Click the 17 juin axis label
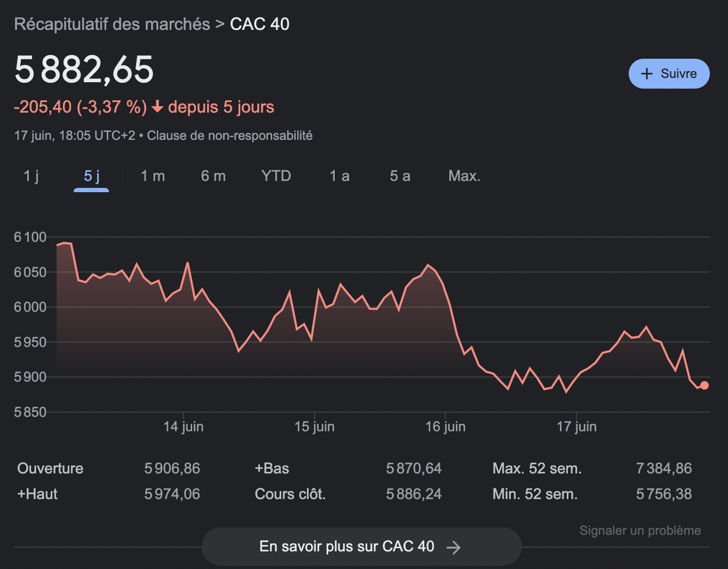Screen dimensions: 728x569 pyautogui.click(x=576, y=426)
